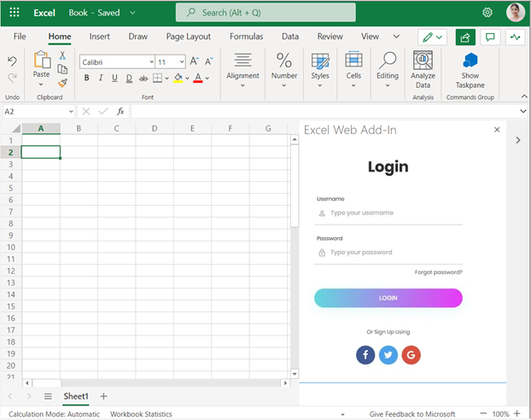Follow the Forgot password link
The height and width of the screenshot is (420, 531).
pyautogui.click(x=438, y=272)
